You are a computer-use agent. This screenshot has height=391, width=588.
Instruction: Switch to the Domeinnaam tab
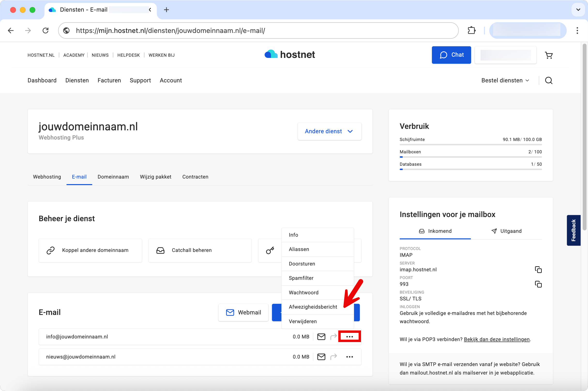click(113, 177)
